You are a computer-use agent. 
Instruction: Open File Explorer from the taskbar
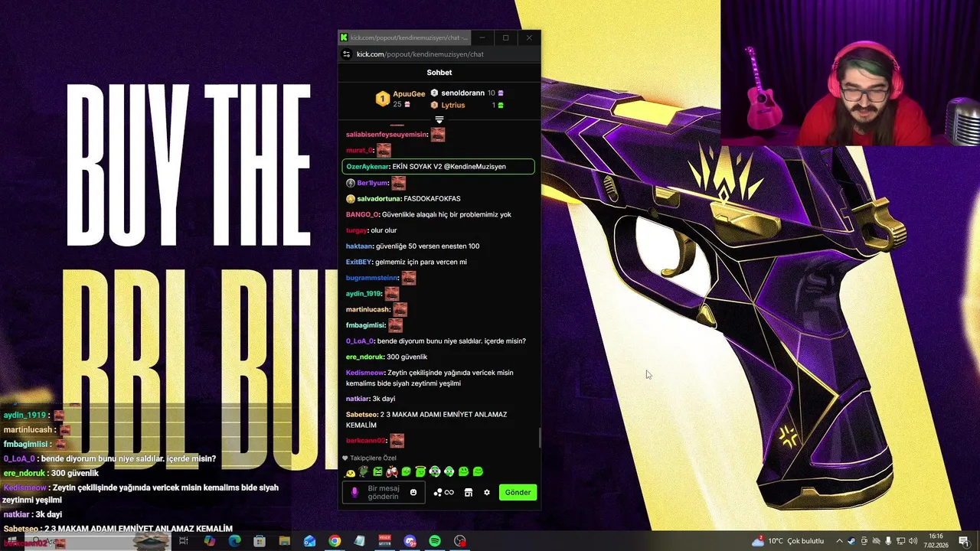285,541
